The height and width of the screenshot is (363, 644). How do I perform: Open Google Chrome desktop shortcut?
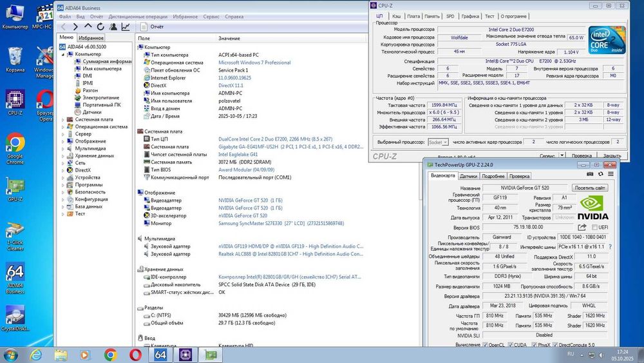[15, 148]
